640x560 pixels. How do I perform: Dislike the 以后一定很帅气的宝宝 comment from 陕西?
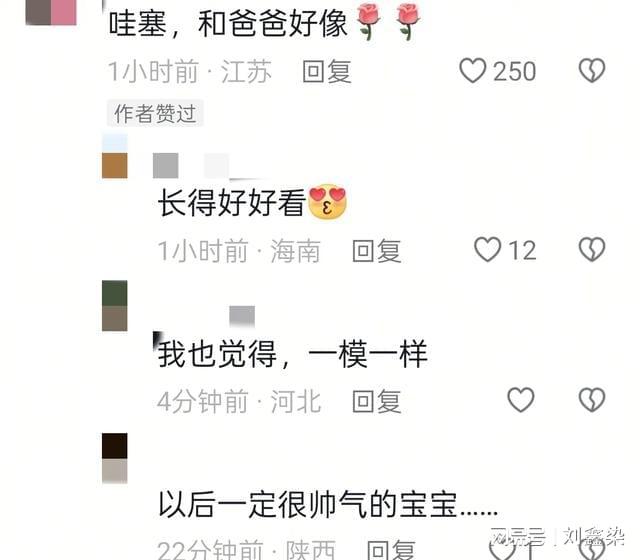click(592, 549)
